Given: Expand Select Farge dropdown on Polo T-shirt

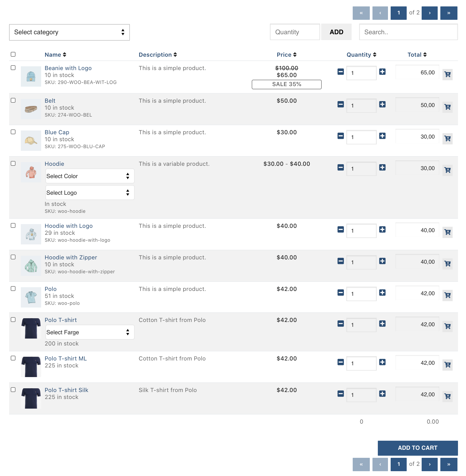Looking at the screenshot, I should 90,332.
